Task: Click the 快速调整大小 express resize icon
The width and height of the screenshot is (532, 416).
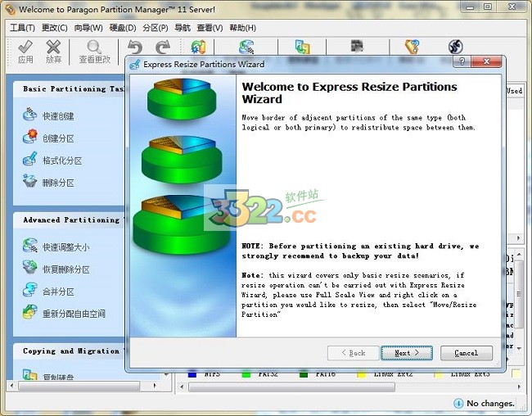Action: (29, 246)
